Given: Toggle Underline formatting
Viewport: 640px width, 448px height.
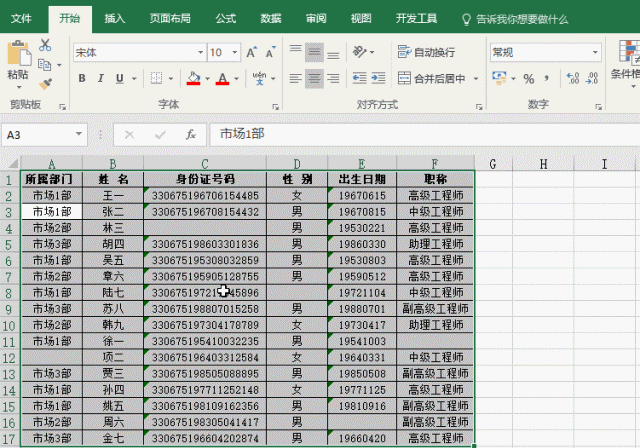Looking at the screenshot, I should (120, 78).
